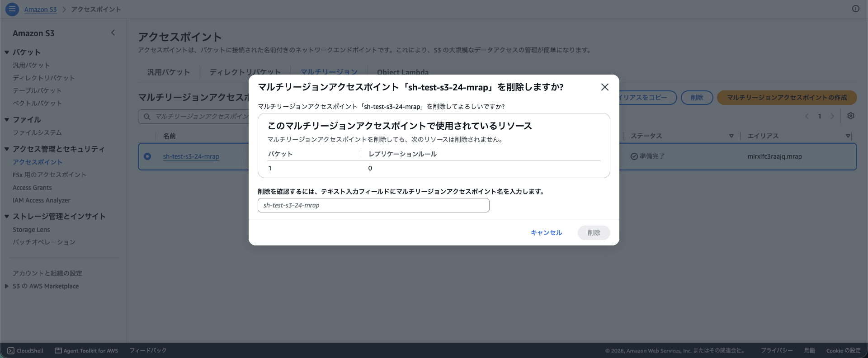Open FSx 用のアクセスポイント in sidebar
The width and height of the screenshot is (868, 358).
tap(49, 175)
